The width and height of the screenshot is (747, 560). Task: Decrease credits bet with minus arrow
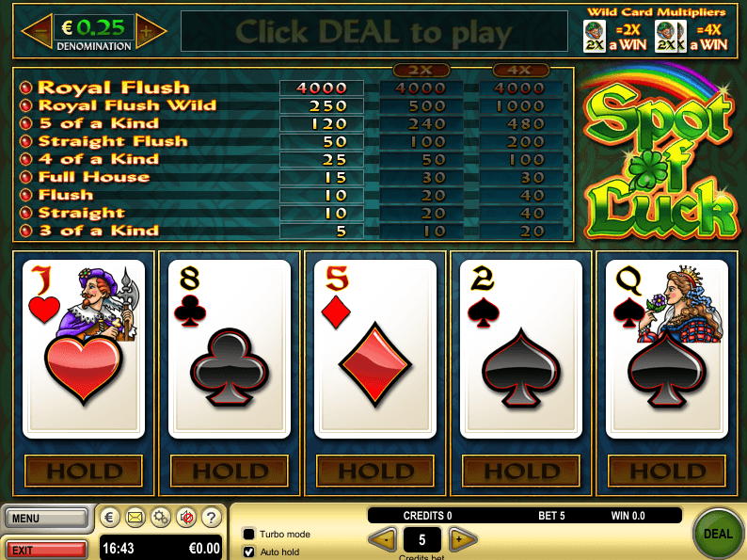coord(383,539)
